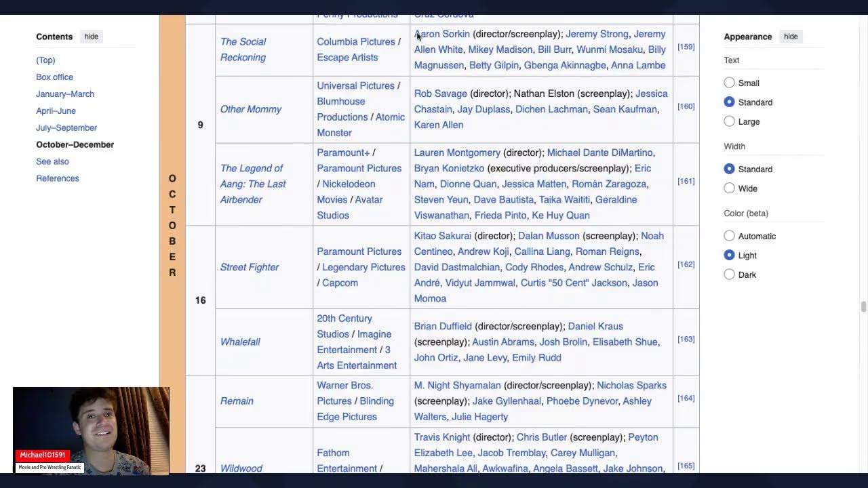This screenshot has width=868, height=488.
Task: Open Jessica Chastain link
Action: (x=541, y=101)
